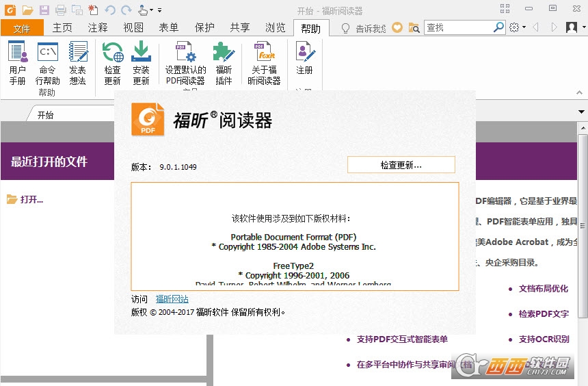Open the Post Ideas (发表想法) tool
The width and height of the screenshot is (588, 386).
point(78,63)
